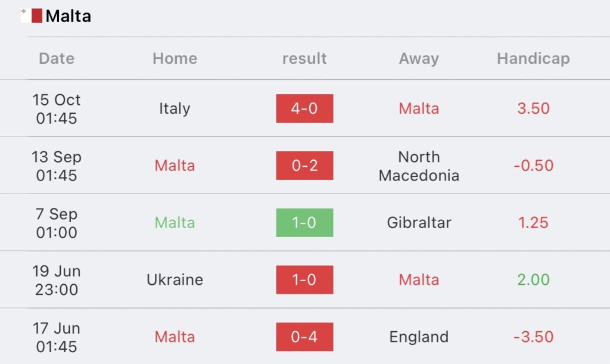This screenshot has height=364, width=610.
Task: Click the Away column header
Action: pos(419,58)
